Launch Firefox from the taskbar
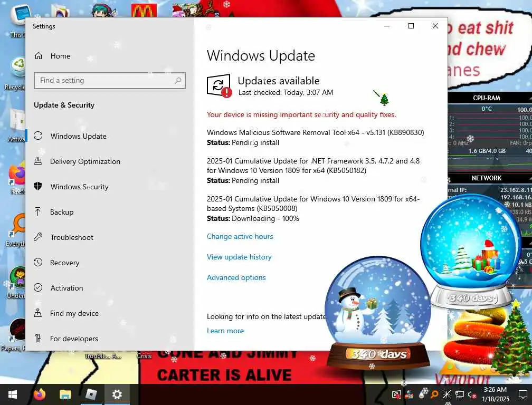The image size is (532, 405). pyautogui.click(x=40, y=394)
